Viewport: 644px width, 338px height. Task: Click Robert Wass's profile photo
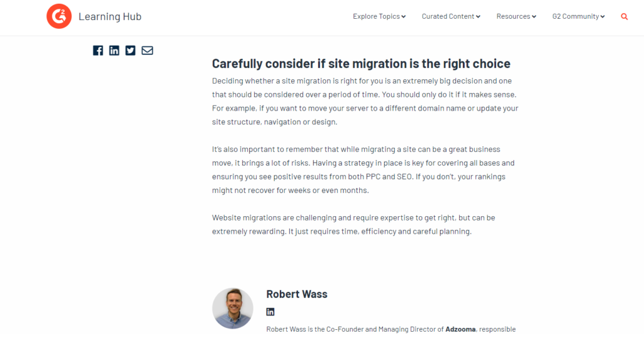(x=233, y=308)
